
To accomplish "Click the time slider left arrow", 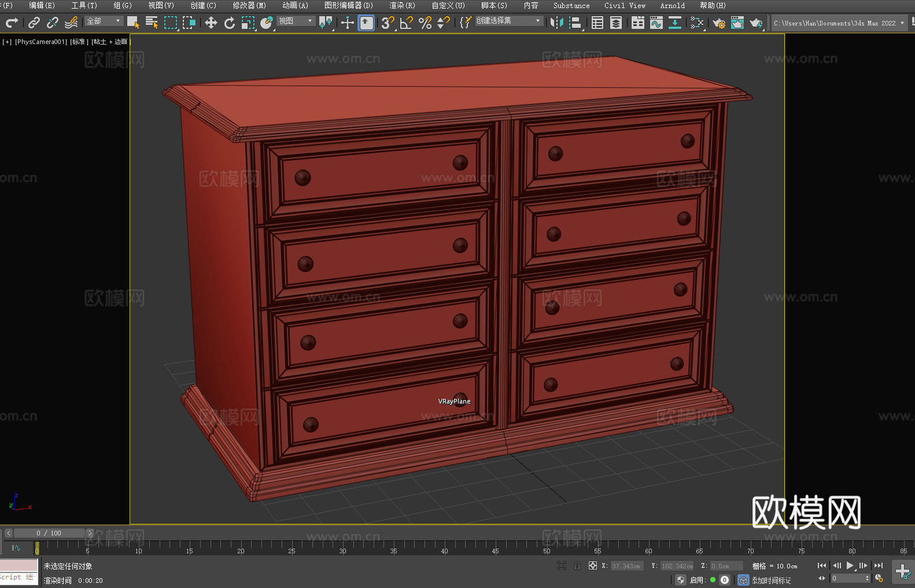I will coord(9,533).
